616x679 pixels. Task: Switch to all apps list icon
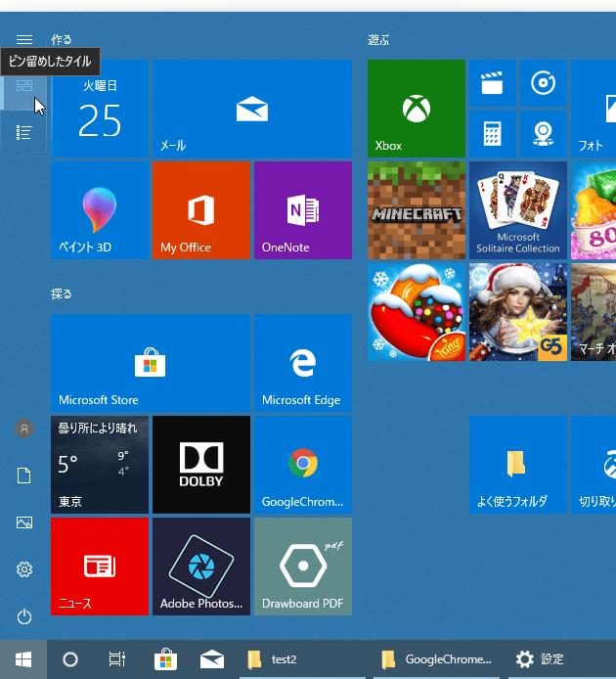[23, 132]
